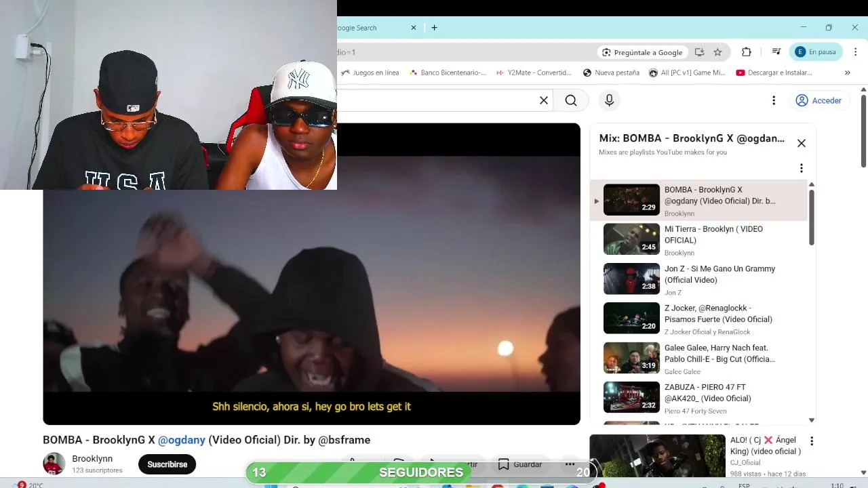868x488 pixels.
Task: Play ZABUZA - PIERO 47 video
Action: click(x=698, y=398)
